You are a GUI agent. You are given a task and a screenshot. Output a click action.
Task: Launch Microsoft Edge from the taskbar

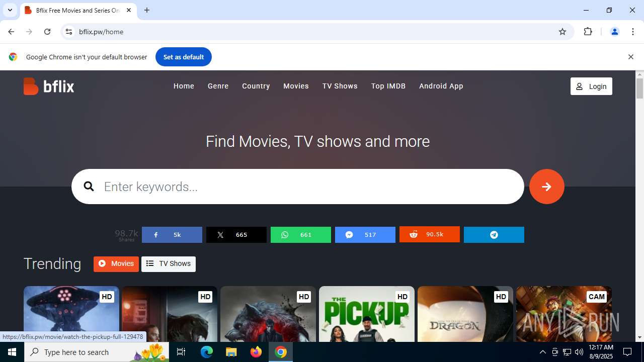point(207,352)
